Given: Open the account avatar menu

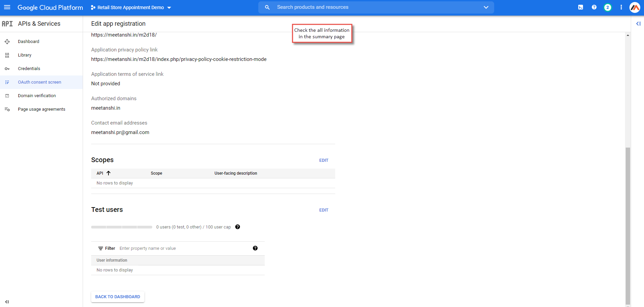Looking at the screenshot, I should coord(635,7).
